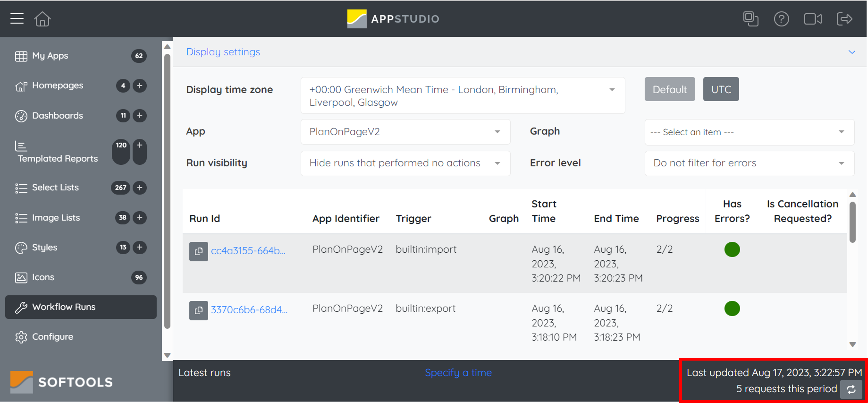Click Specify a time link
Image resolution: width=868 pixels, height=403 pixels.
[458, 373]
